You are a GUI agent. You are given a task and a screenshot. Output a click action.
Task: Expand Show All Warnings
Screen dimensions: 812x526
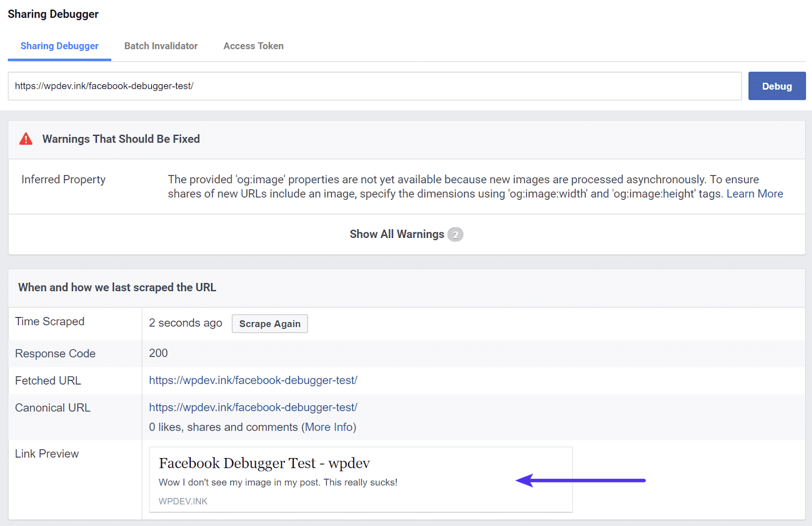pyautogui.click(x=397, y=234)
